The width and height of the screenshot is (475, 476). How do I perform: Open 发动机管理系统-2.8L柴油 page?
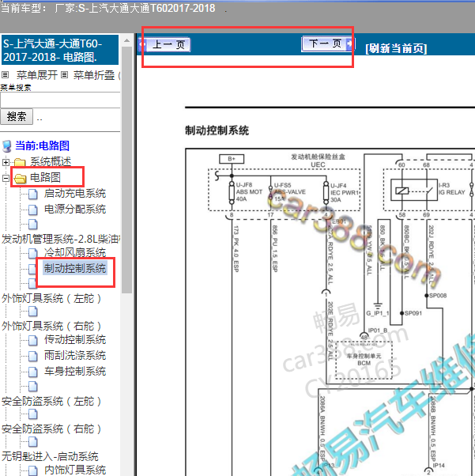coord(61,240)
